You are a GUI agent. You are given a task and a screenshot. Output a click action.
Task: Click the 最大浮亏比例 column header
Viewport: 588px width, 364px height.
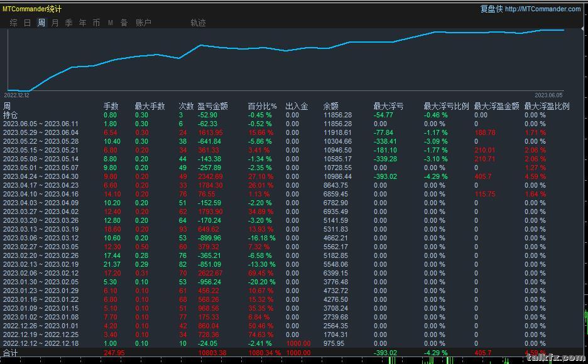pos(446,106)
